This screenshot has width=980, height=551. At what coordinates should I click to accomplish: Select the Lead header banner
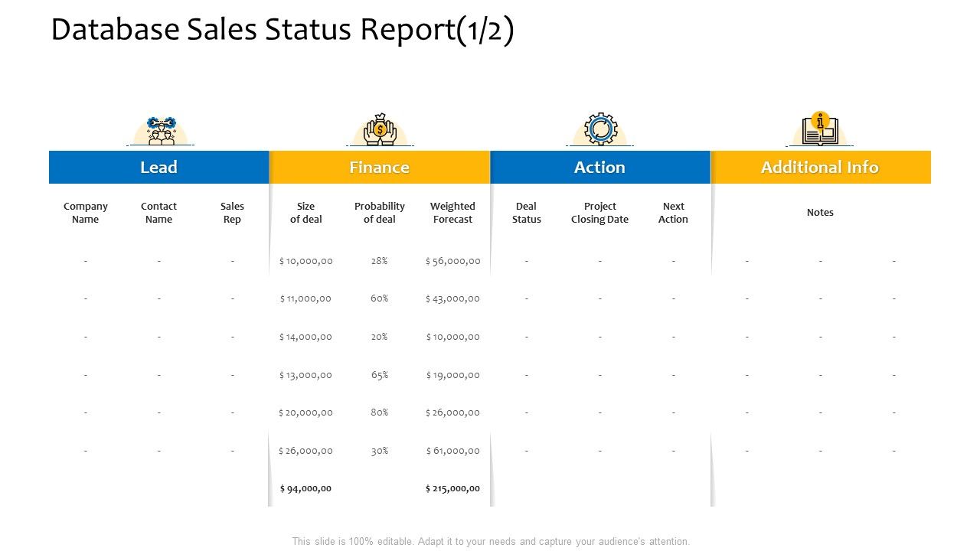pos(159,168)
